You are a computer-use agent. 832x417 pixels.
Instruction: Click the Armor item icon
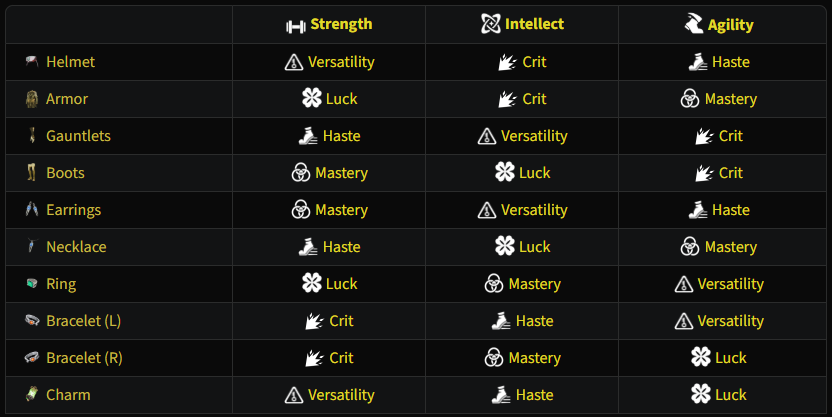[32, 99]
